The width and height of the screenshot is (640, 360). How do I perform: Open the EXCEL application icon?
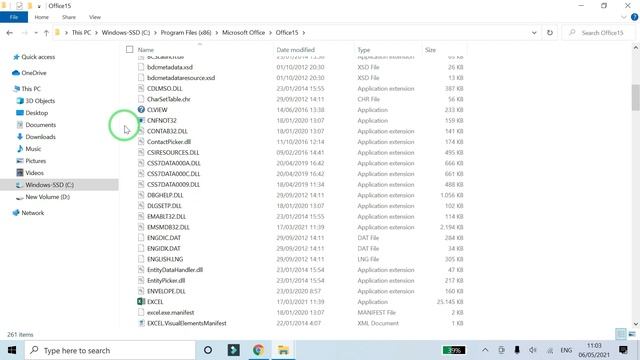click(x=141, y=302)
